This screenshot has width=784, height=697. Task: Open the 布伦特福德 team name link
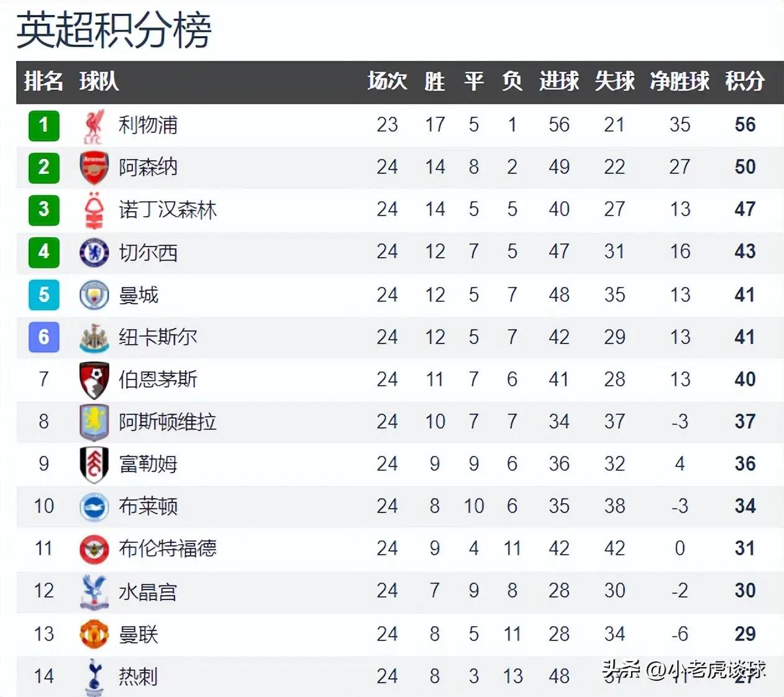click(167, 549)
